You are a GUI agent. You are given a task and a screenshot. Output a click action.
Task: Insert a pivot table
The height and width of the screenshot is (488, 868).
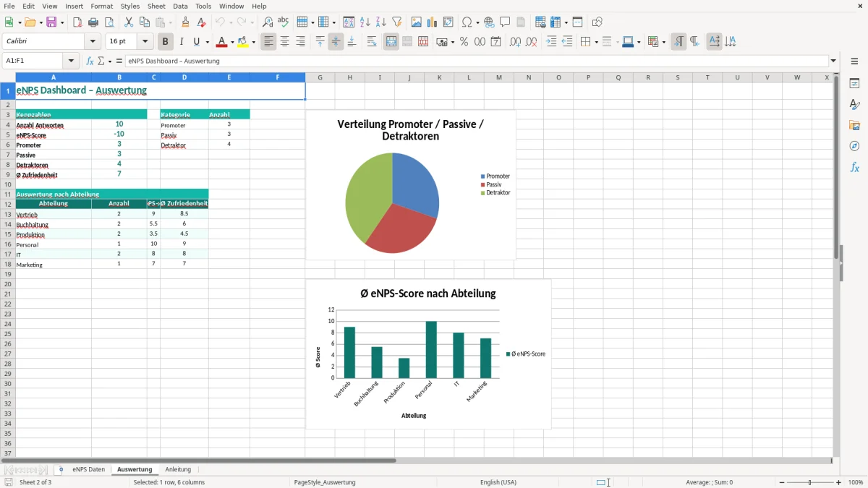click(448, 22)
